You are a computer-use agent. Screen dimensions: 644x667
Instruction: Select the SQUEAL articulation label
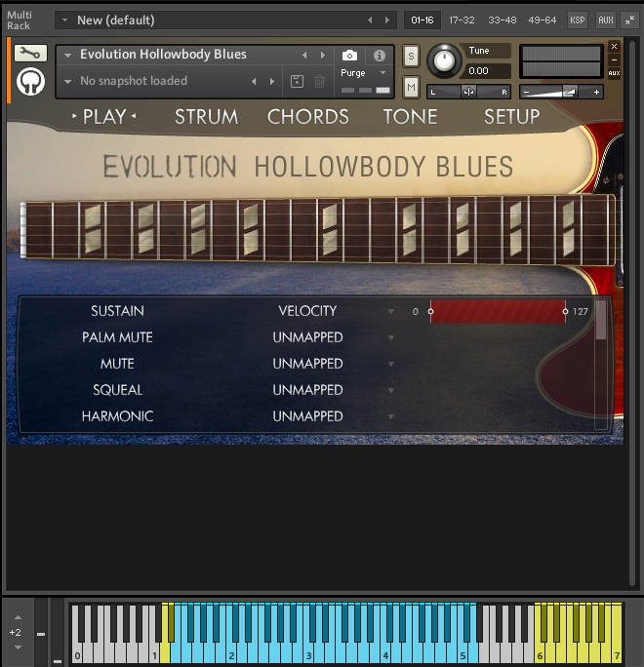pyautogui.click(x=117, y=390)
